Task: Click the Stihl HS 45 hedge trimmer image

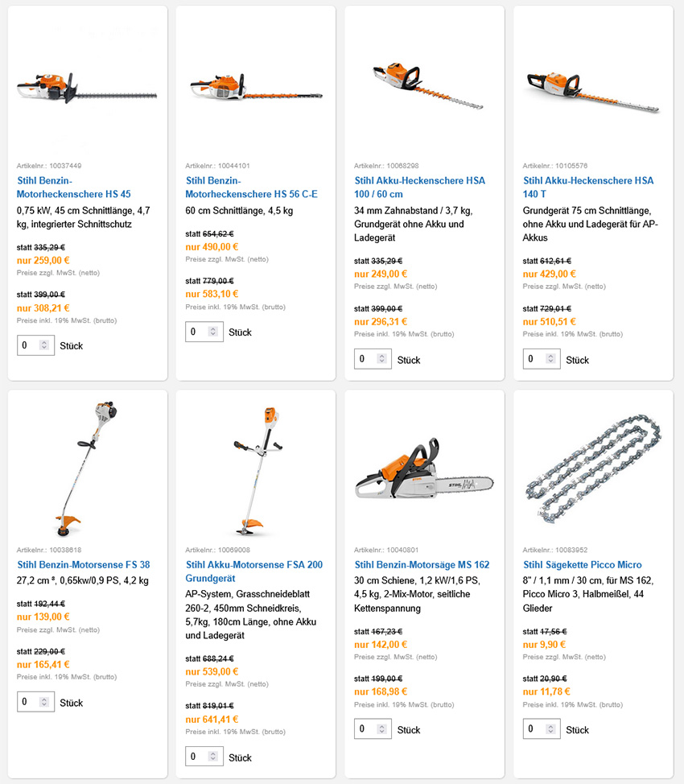Action: pyautogui.click(x=87, y=87)
